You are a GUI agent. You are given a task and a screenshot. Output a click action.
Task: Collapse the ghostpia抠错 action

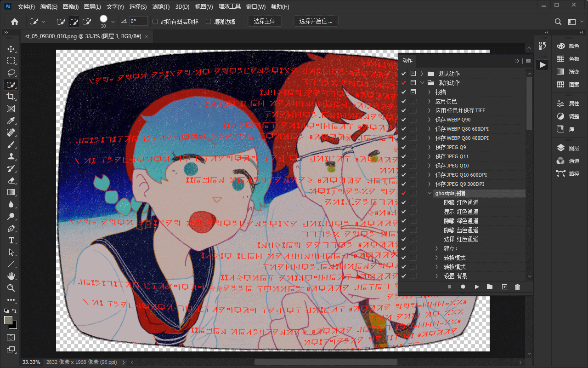(430, 193)
